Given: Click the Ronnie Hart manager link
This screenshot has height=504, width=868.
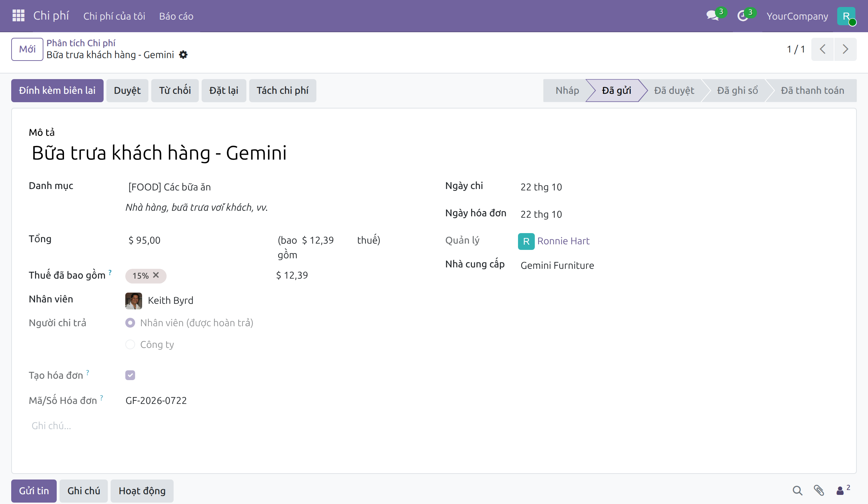Looking at the screenshot, I should click(563, 241).
